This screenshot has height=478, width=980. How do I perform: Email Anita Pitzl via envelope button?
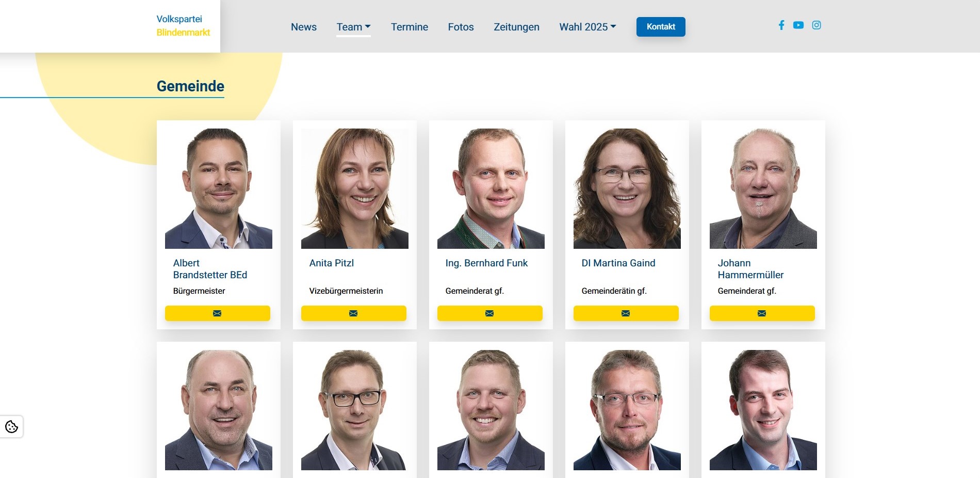354,313
